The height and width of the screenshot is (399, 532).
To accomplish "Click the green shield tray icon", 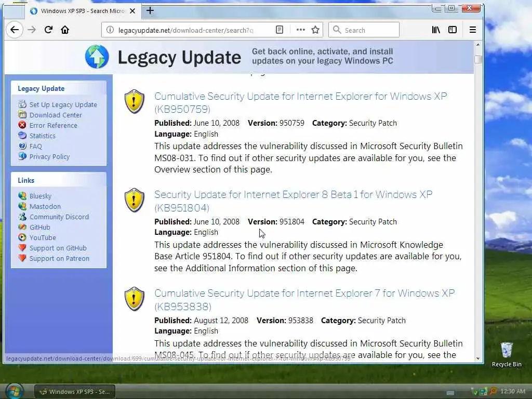I will [475, 392].
